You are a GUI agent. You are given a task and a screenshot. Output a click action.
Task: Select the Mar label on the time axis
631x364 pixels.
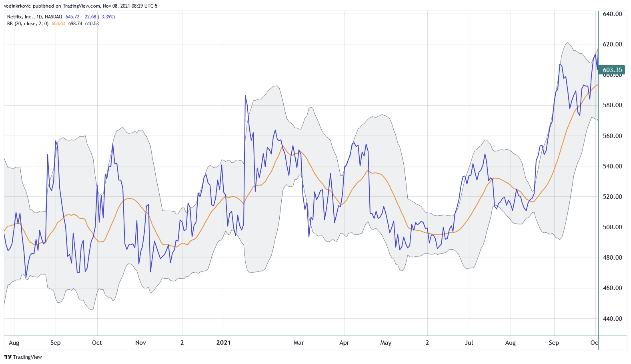point(298,343)
